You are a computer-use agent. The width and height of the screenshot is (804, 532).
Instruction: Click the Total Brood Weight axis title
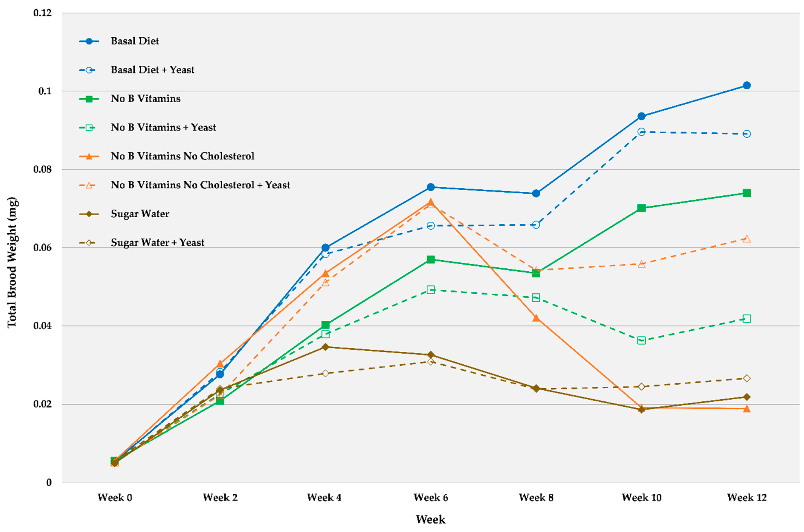[12, 262]
